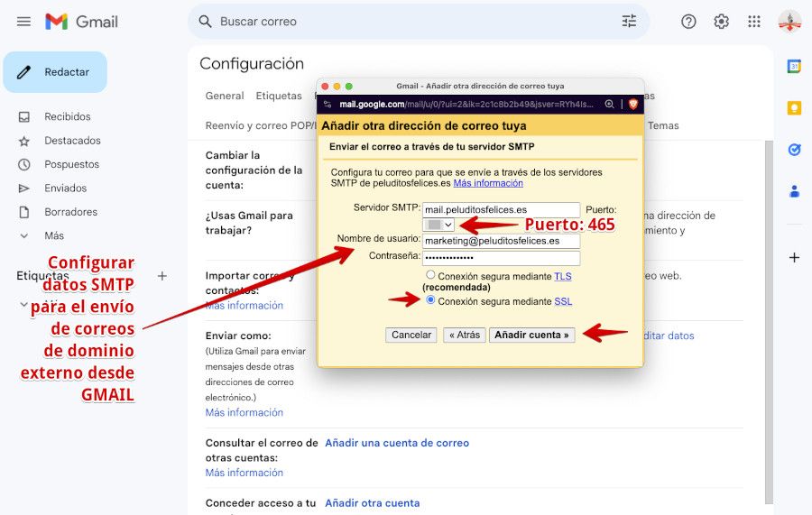Open the Borradores drafts folder
This screenshot has height=515, width=812.
point(70,212)
